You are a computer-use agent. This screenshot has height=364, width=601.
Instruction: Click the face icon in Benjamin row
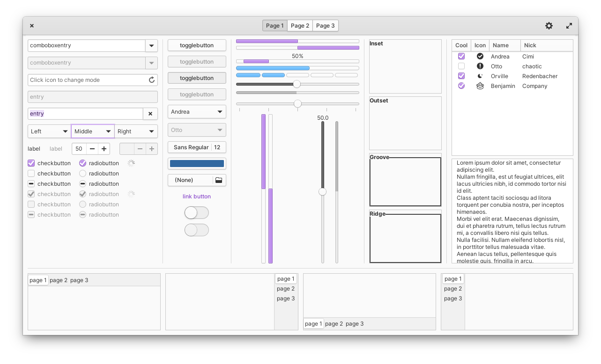480,86
